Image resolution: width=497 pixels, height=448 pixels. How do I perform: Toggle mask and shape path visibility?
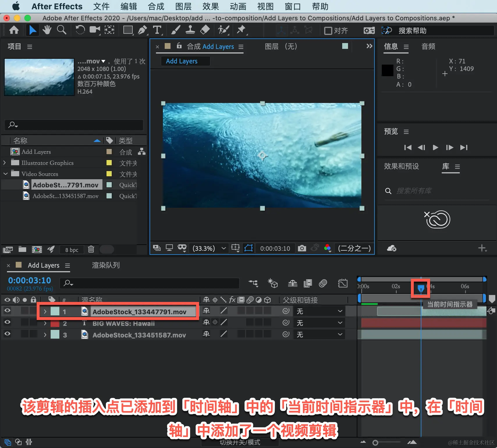coord(249,248)
